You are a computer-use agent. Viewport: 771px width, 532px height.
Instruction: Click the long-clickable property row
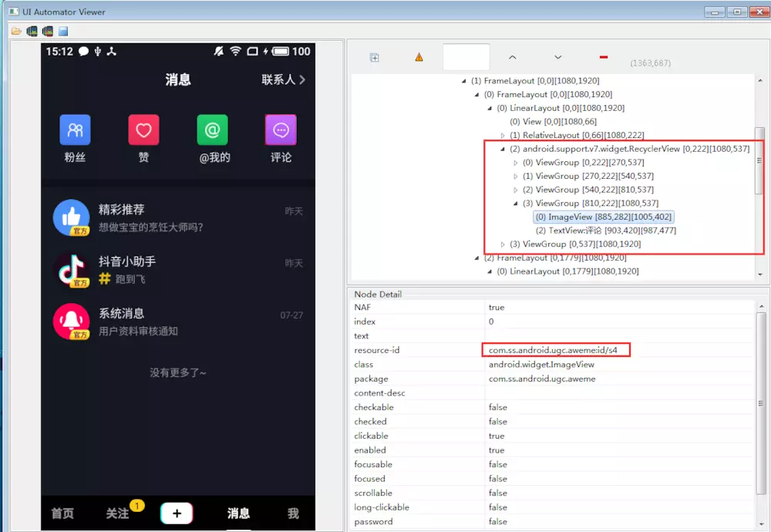click(553, 507)
